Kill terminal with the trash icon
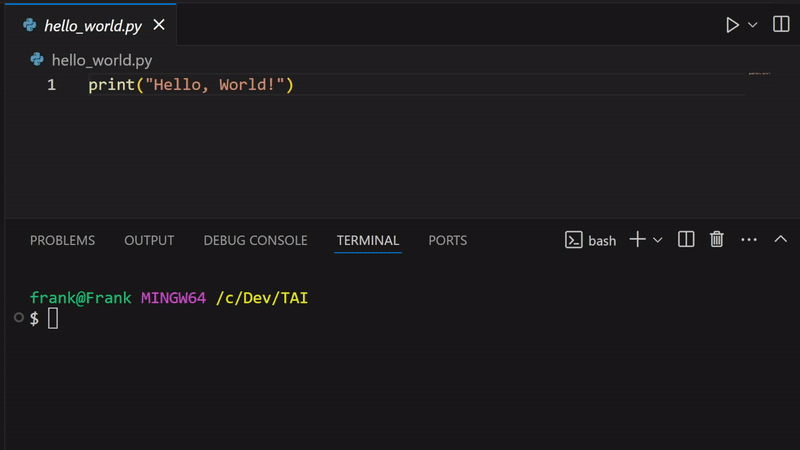 (x=717, y=239)
